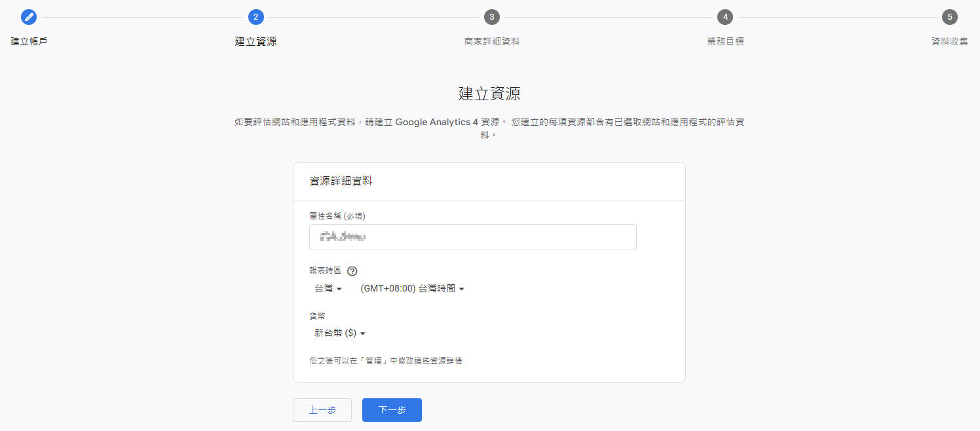Click the step 5 circle icon
The width and height of the screenshot is (980, 431).
pyautogui.click(x=949, y=17)
